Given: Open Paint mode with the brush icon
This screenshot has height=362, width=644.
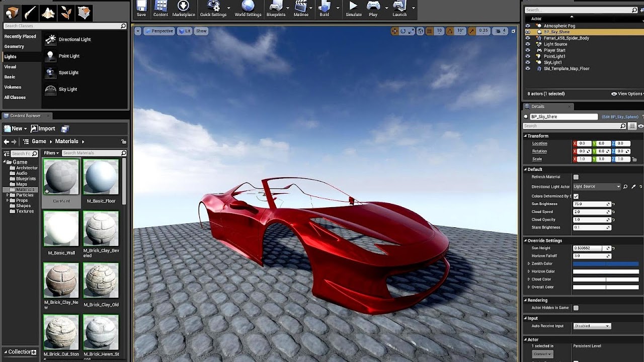Looking at the screenshot, I should click(x=29, y=11).
